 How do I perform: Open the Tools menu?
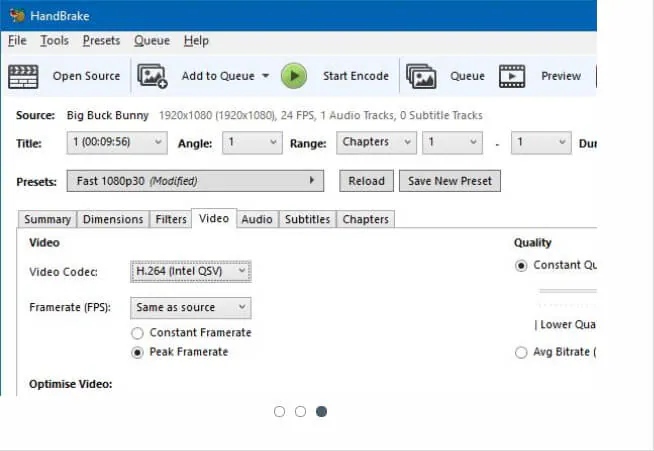54,40
